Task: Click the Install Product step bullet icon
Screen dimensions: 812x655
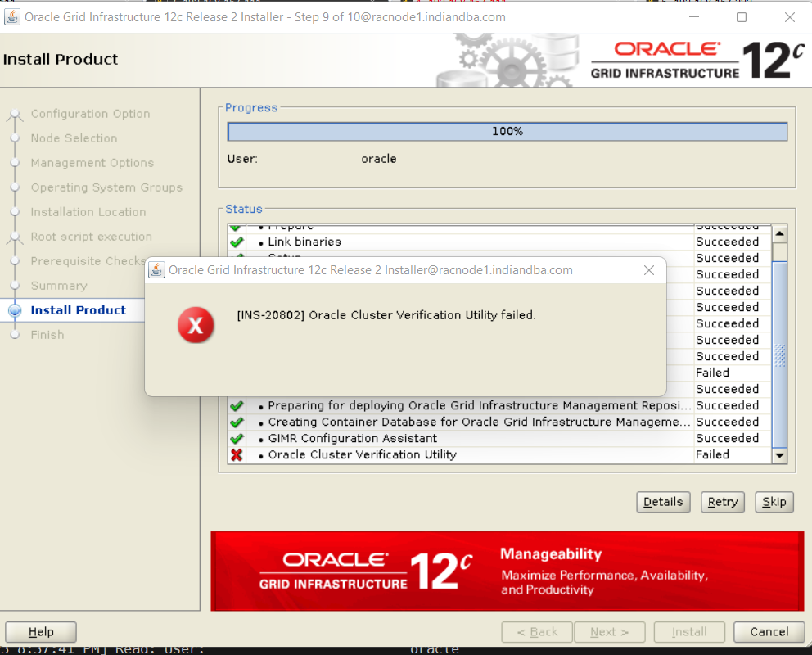Action: coord(15,310)
